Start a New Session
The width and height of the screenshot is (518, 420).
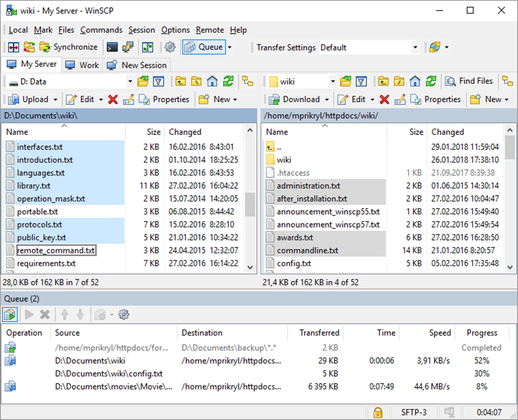(137, 65)
